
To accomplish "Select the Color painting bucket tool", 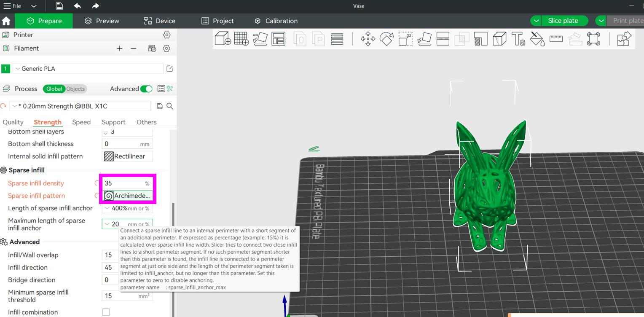I will pos(537,39).
